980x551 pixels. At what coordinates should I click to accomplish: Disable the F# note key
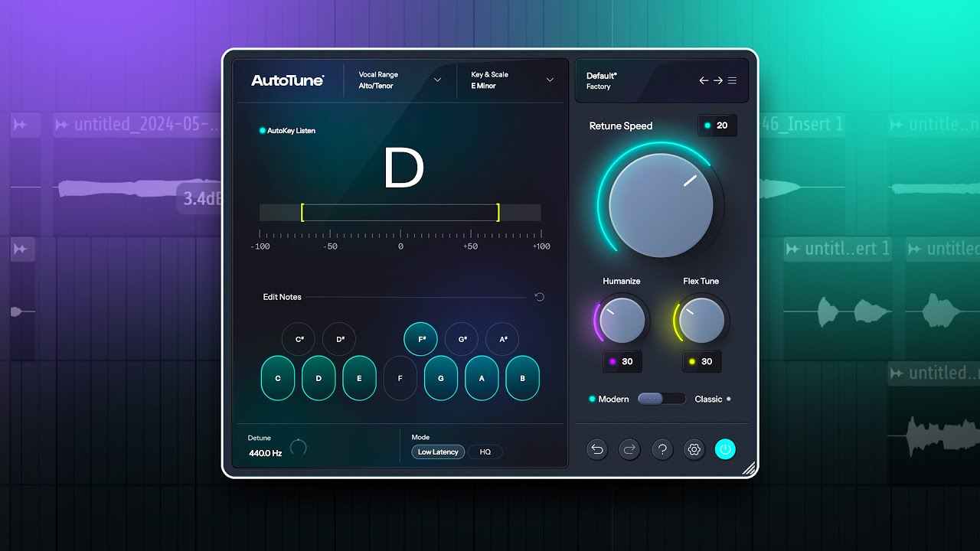coord(421,339)
